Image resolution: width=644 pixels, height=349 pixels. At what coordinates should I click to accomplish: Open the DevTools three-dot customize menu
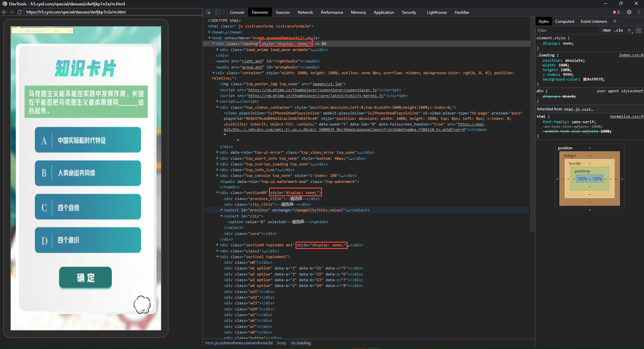tap(639, 12)
